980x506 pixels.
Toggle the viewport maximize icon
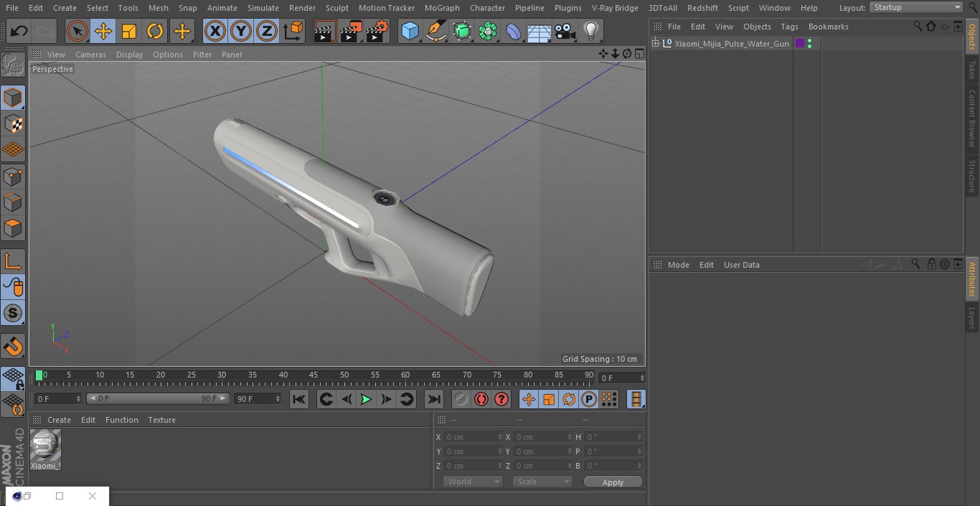coord(639,54)
